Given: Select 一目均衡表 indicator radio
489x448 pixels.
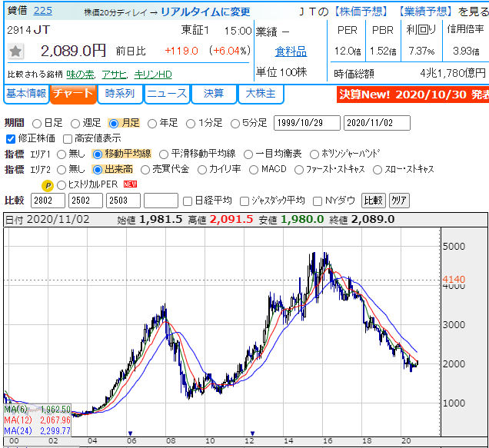Looking at the screenshot, I should pos(248,154).
